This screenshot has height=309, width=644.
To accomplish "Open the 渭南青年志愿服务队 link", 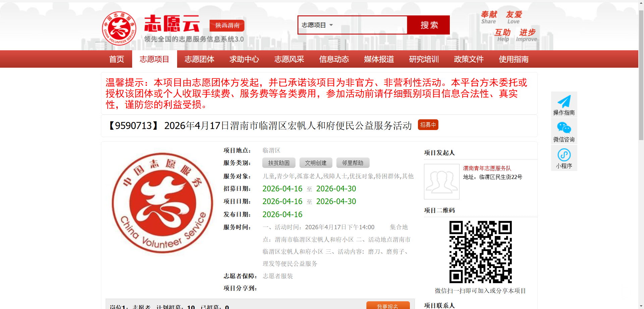I will (487, 168).
